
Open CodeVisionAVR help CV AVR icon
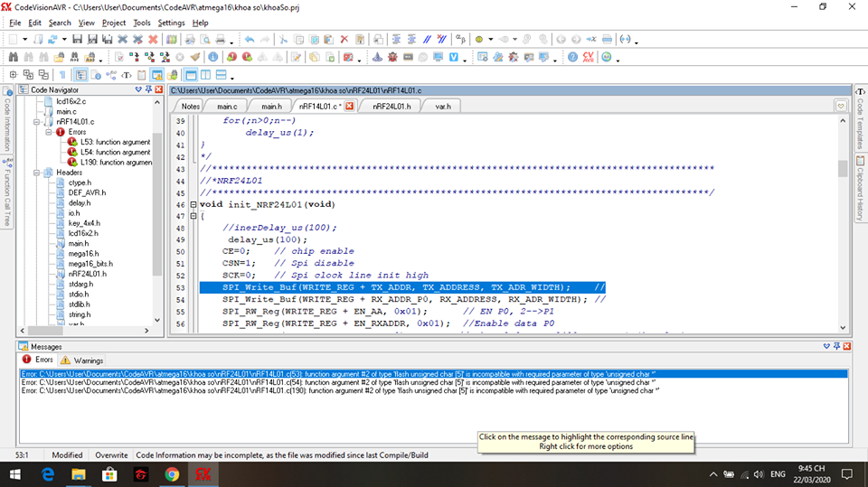[x=589, y=57]
